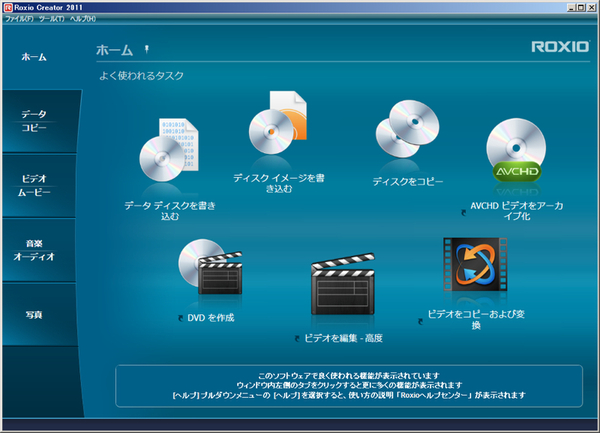Click the ディスクをコピー label
The image size is (600, 433).
[x=408, y=182]
